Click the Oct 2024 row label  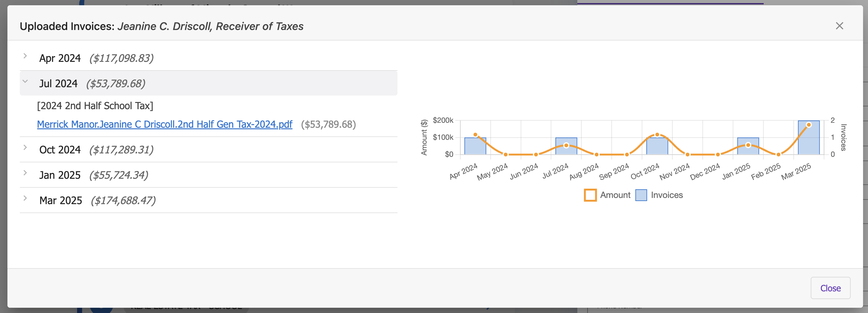pos(60,150)
